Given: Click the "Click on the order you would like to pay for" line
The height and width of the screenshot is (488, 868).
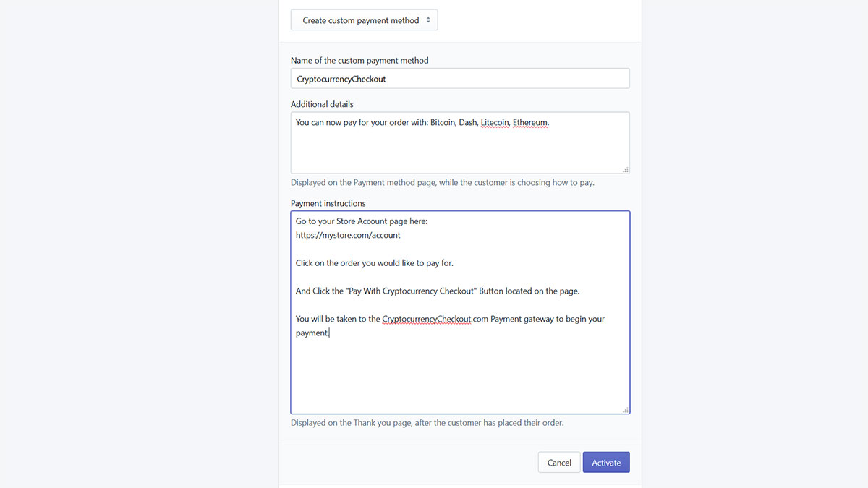Looking at the screenshot, I should click(375, 263).
